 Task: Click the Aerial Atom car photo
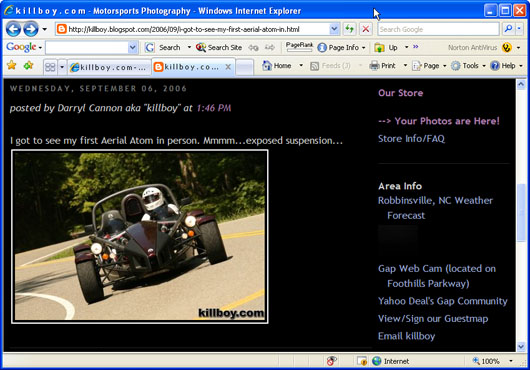(x=140, y=237)
